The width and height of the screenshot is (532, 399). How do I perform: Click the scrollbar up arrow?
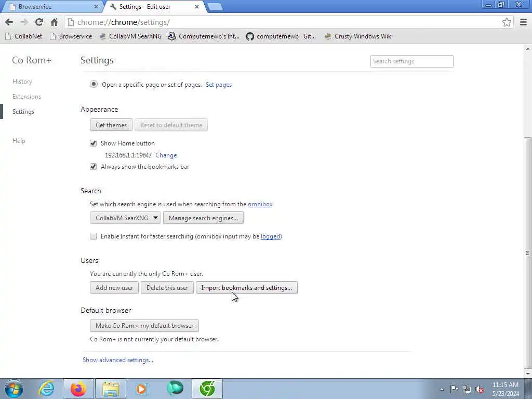528,48
